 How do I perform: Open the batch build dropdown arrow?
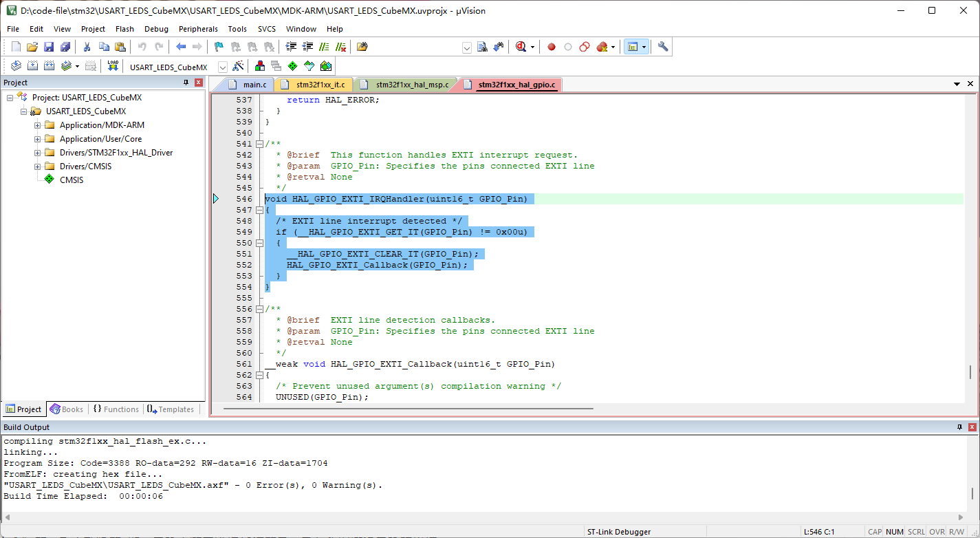pos(77,67)
